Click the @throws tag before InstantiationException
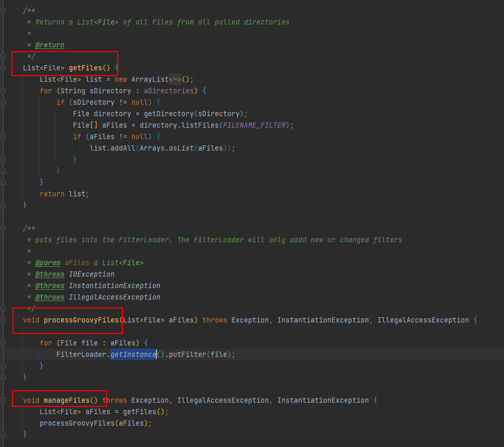The height and width of the screenshot is (447, 504). [50, 285]
